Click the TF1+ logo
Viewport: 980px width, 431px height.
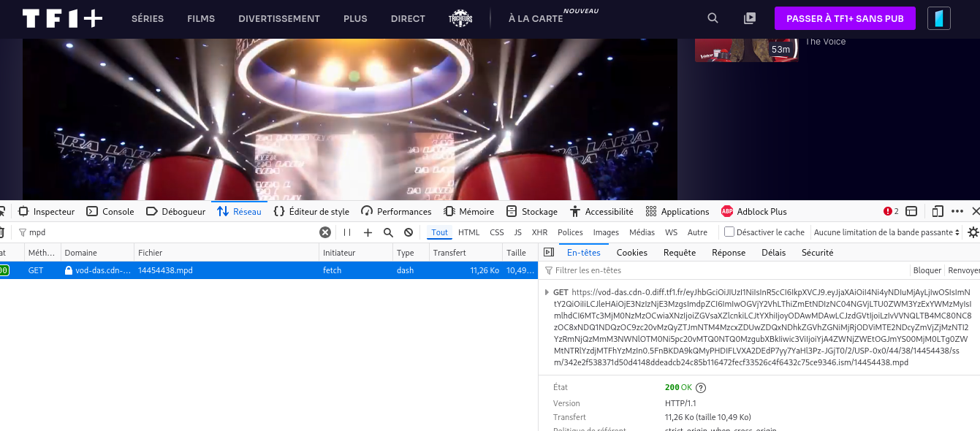(x=63, y=18)
